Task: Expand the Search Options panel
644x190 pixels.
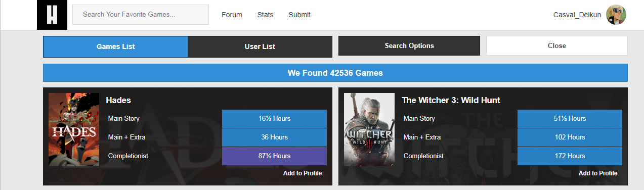Action: click(x=409, y=45)
